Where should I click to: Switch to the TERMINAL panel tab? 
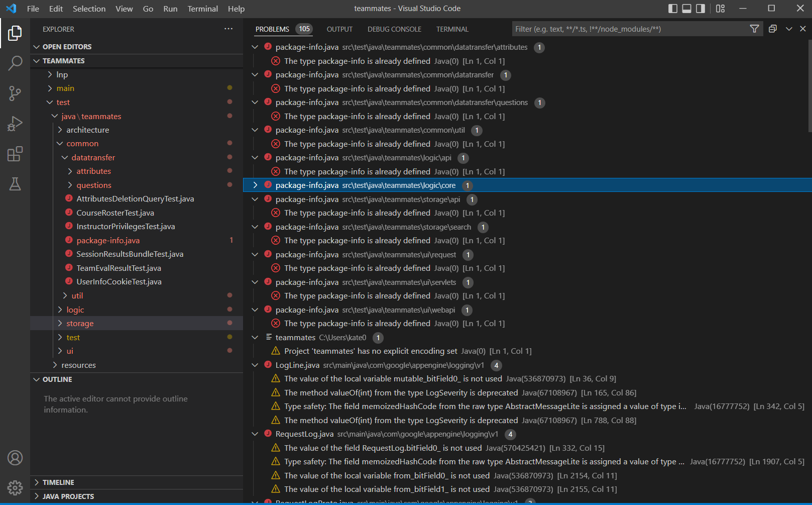click(x=452, y=29)
